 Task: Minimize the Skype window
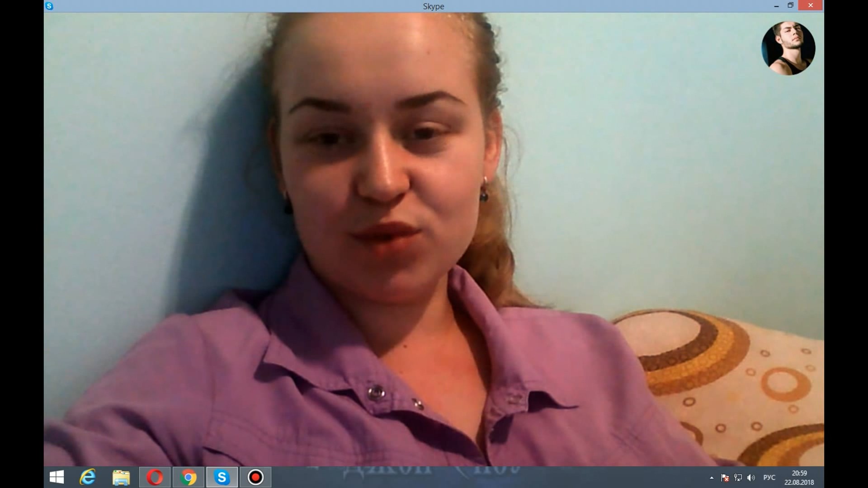[777, 6]
